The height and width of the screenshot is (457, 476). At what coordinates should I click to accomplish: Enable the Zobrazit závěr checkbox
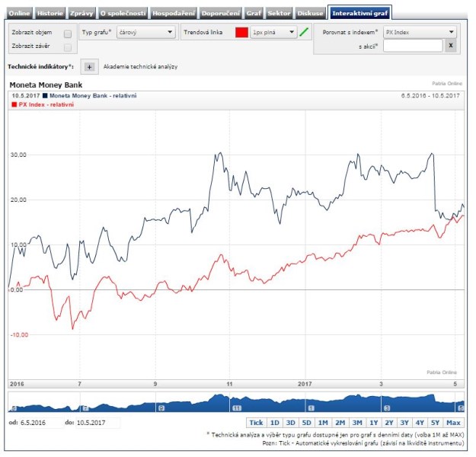tap(68, 46)
